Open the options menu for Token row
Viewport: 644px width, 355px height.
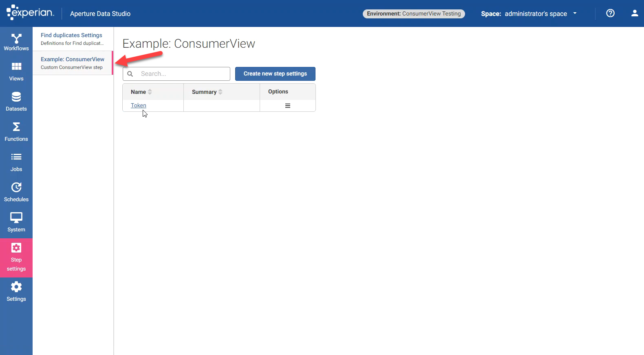point(288,106)
